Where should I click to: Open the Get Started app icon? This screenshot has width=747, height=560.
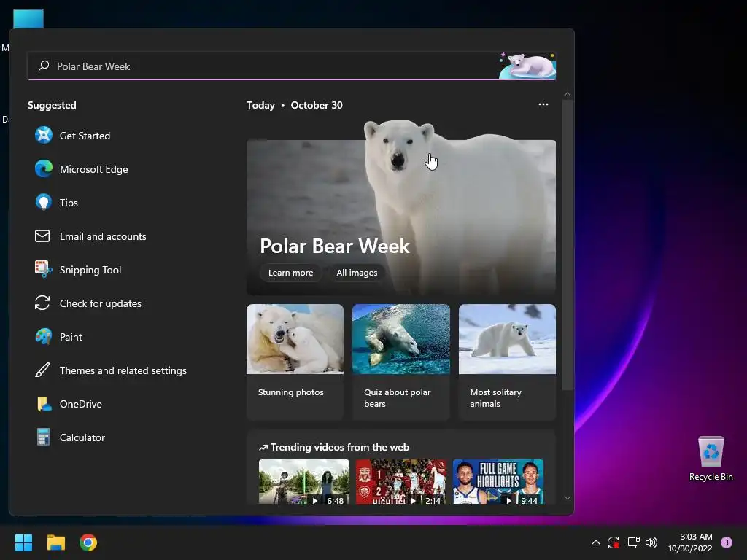43,136
